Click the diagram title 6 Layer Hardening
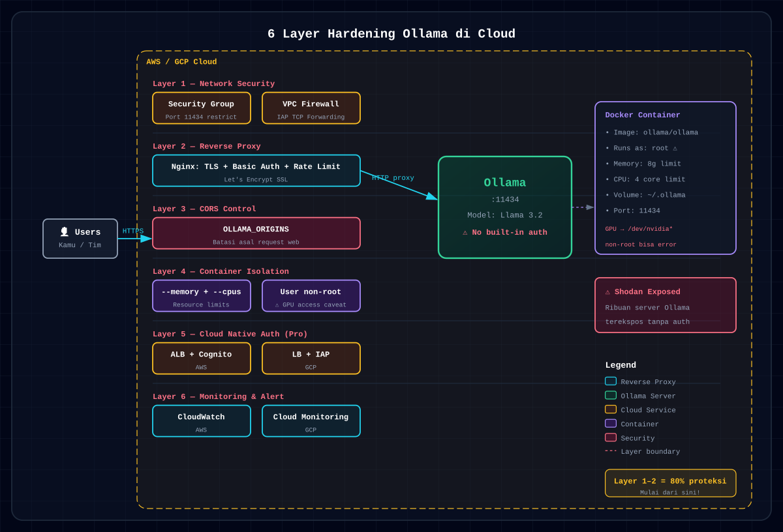 (391, 34)
